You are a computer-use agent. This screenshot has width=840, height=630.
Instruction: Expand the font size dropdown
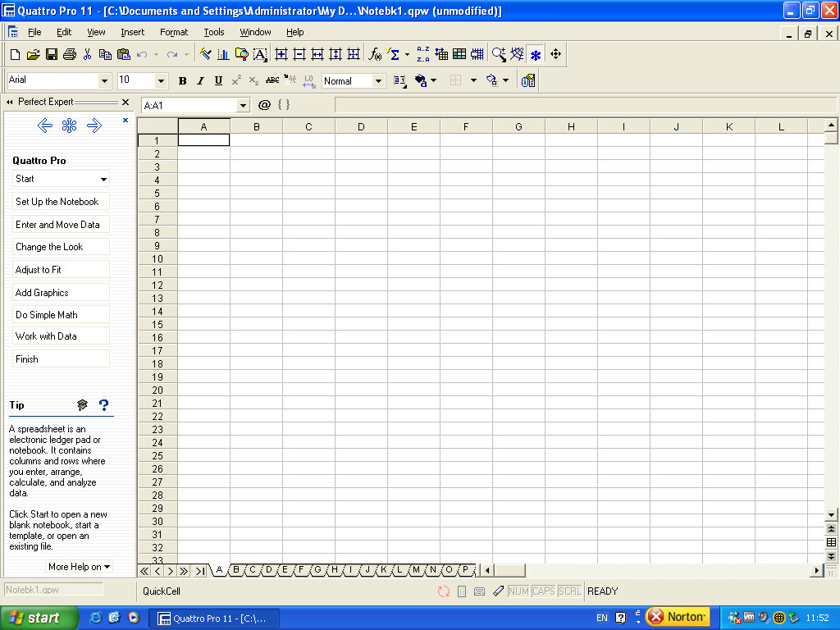click(x=161, y=80)
